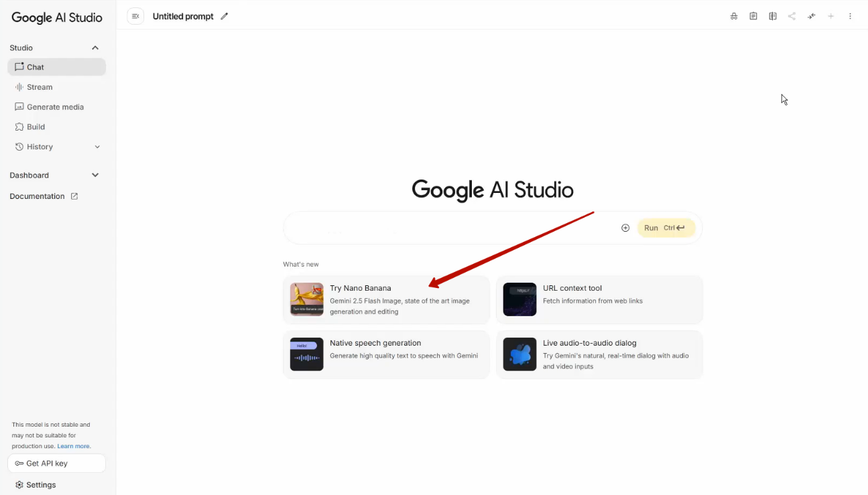Click the Try Nano Banana thumbnail
This screenshot has width=868, height=495.
coord(307,299)
